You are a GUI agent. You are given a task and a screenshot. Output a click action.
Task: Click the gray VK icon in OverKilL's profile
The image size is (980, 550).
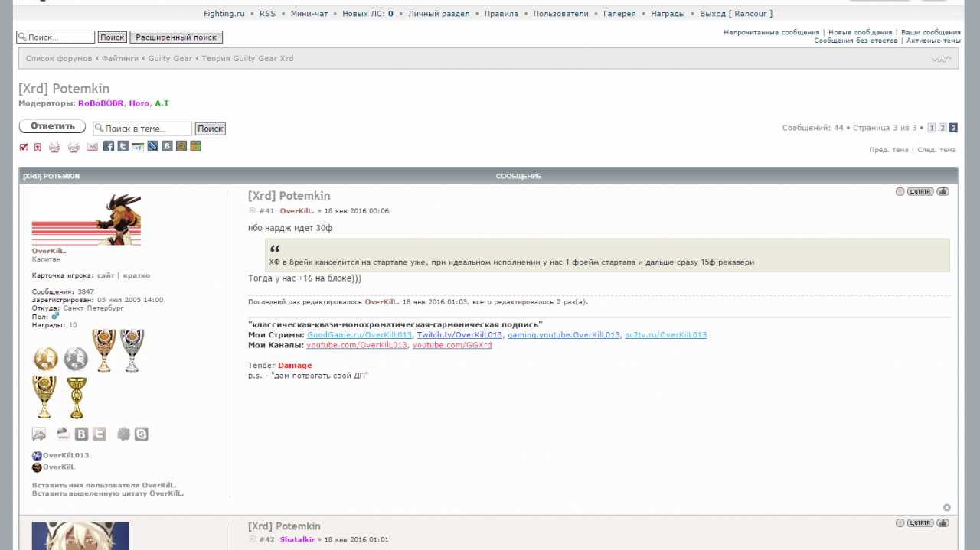point(81,434)
